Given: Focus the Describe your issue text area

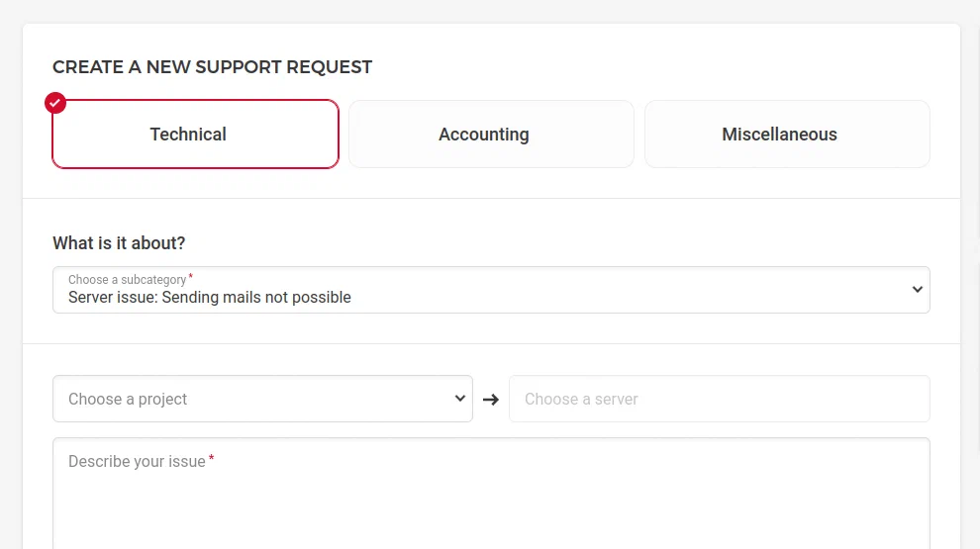Looking at the screenshot, I should point(491,494).
